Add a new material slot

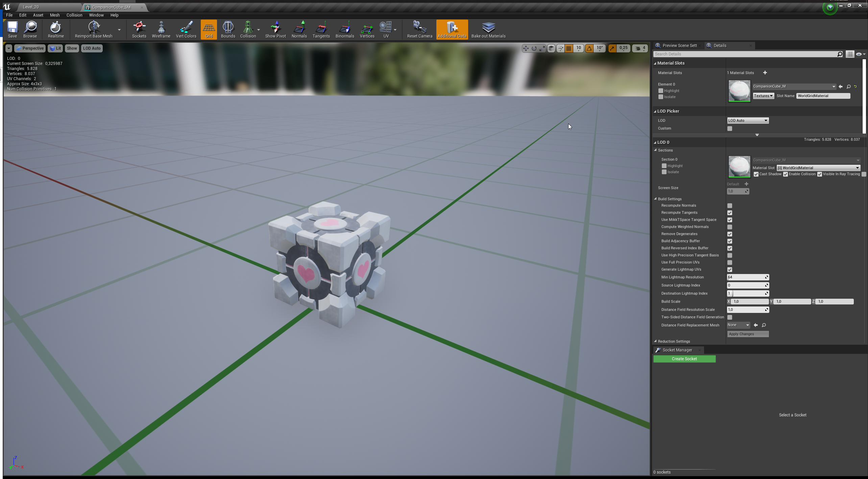click(x=765, y=73)
